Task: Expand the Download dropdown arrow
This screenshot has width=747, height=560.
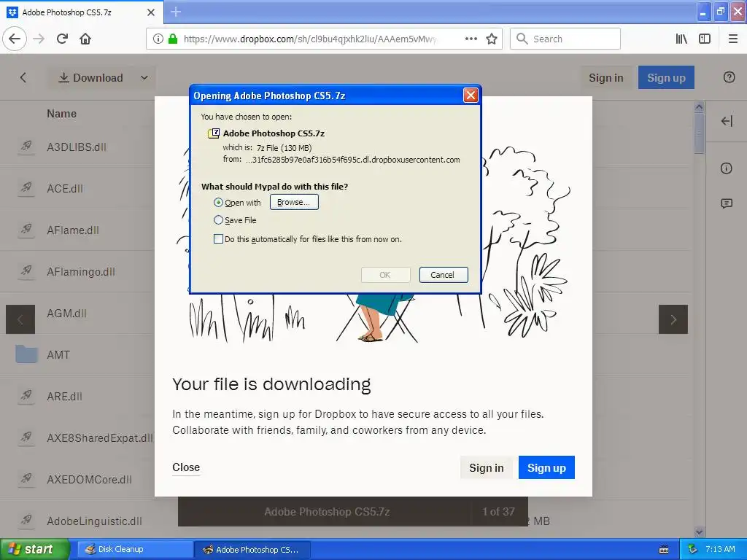Action: point(144,77)
